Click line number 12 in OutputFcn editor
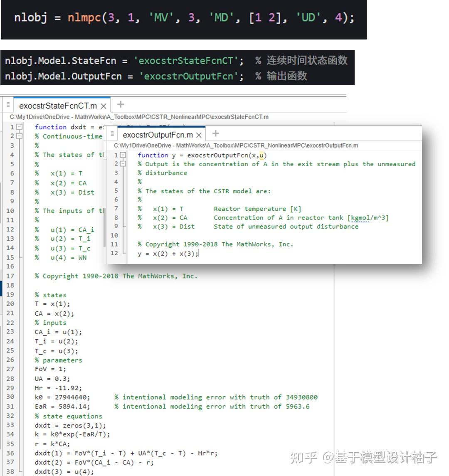449x476 pixels. (114, 253)
